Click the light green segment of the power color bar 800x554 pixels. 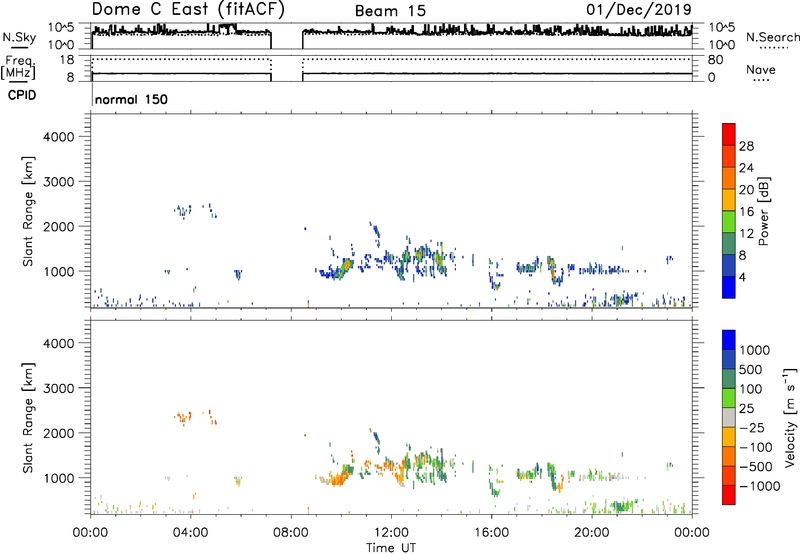[729, 222]
